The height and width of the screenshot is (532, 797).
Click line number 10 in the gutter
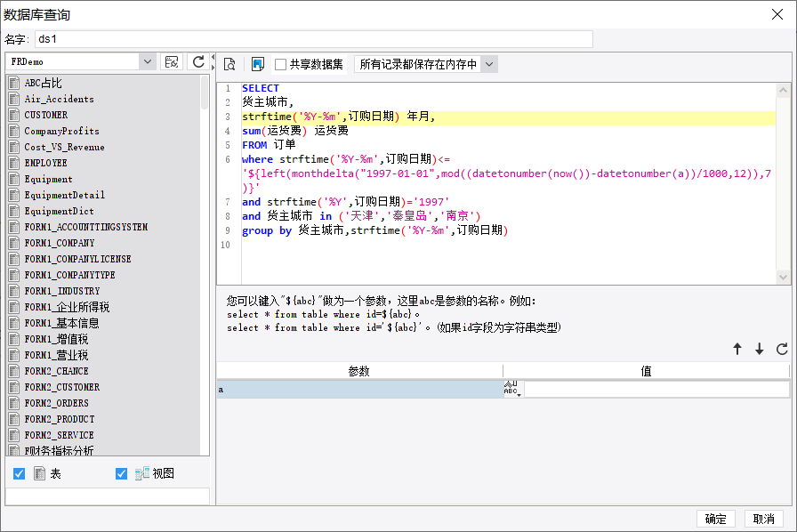pyautogui.click(x=225, y=245)
